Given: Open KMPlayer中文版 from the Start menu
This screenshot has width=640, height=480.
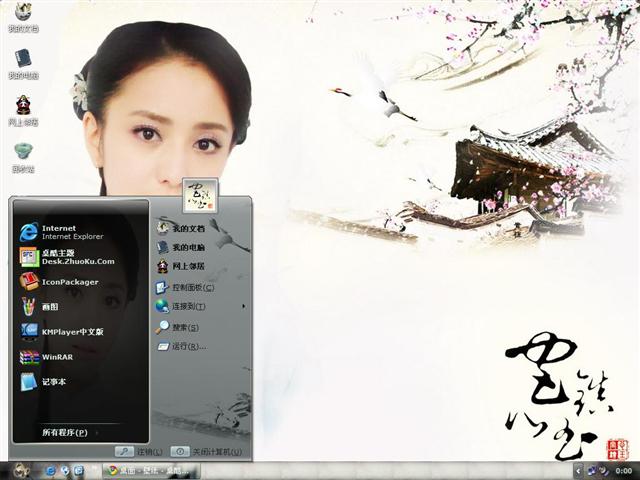Looking at the screenshot, I should coord(61,331).
